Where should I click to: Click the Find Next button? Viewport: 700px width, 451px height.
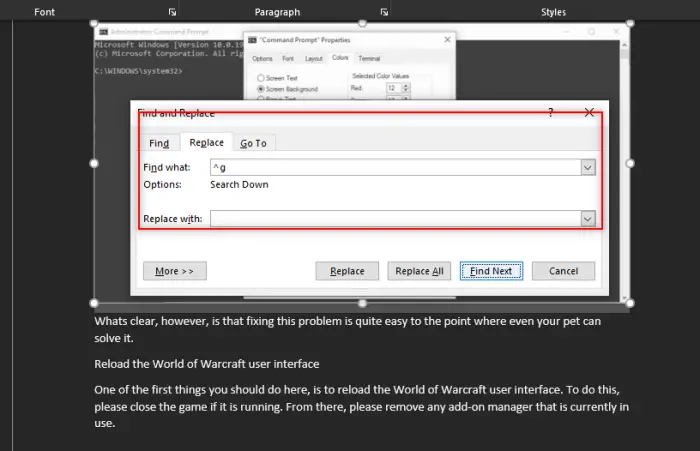pos(491,271)
